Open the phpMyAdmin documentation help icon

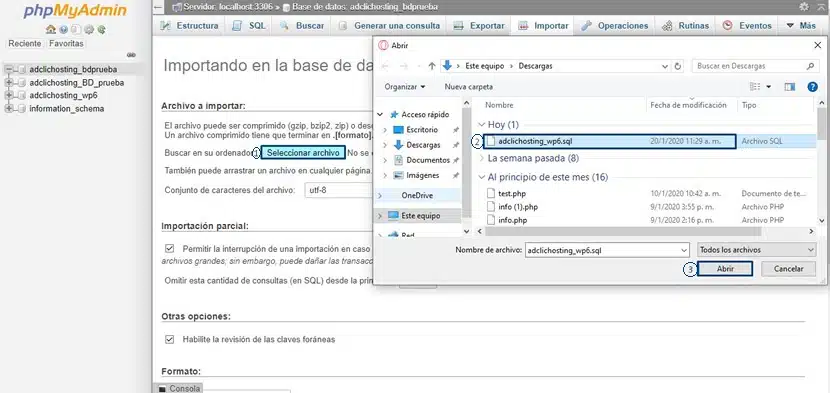coord(64,30)
